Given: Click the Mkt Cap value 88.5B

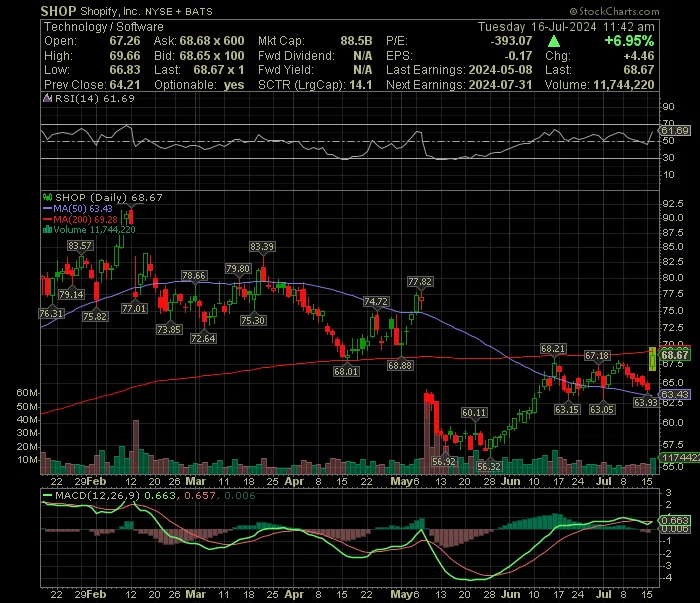Looking at the screenshot, I should pyautogui.click(x=356, y=41).
